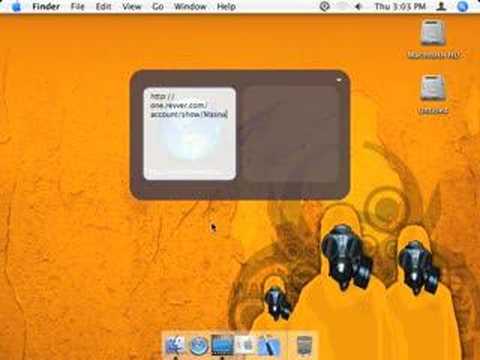Screen dimensions: 480x360
Task: Click the small white button in the panel's corner
Action: 339,80
